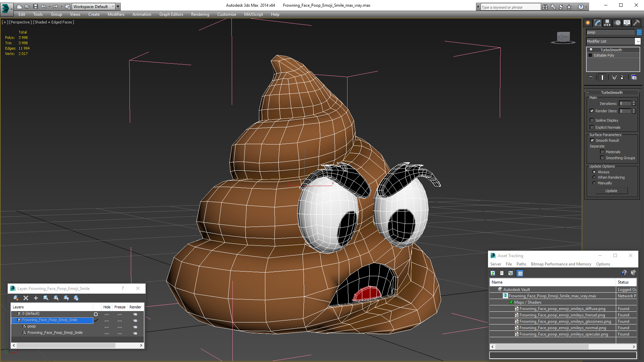Click Add Selected Objects plus icon in Layer dialog
The width and height of the screenshot is (644, 362).
[x=36, y=298]
